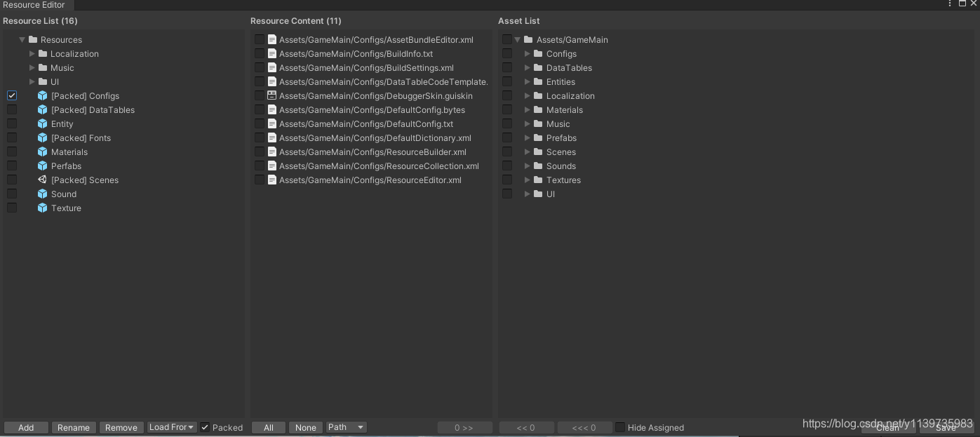Click the Save button
The width and height of the screenshot is (980, 437).
pos(946,427)
